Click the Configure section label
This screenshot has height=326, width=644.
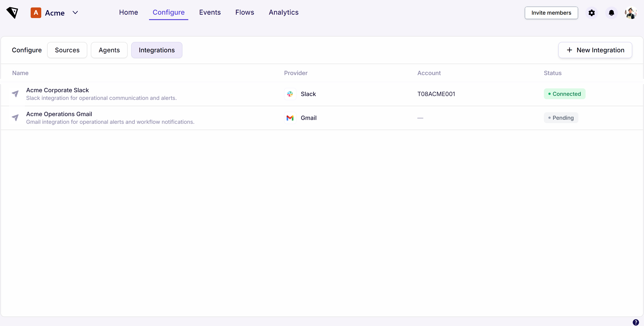click(x=27, y=50)
